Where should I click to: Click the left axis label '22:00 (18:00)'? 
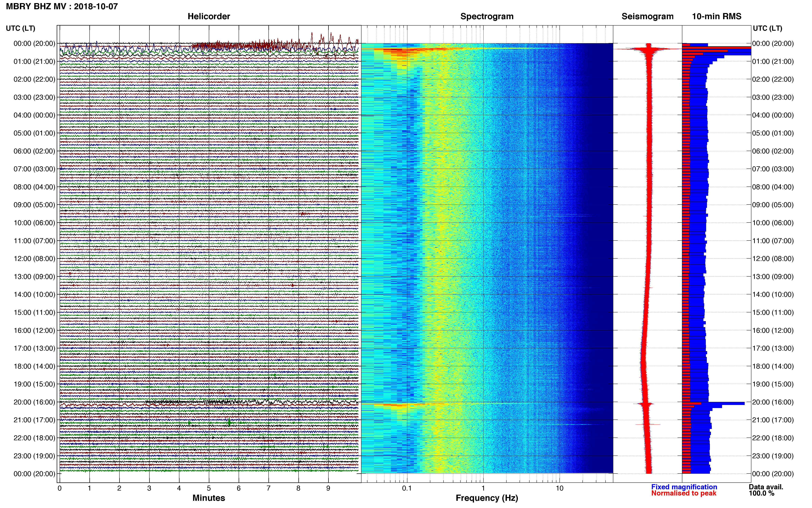(34, 438)
